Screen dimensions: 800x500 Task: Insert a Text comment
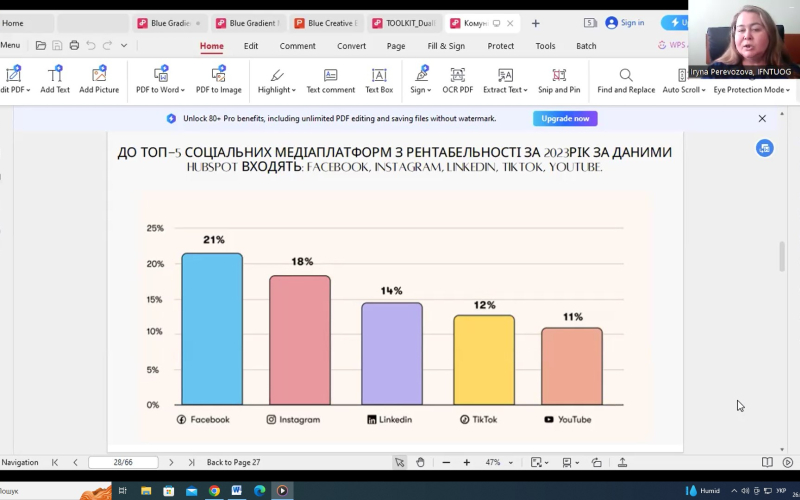pyautogui.click(x=331, y=80)
